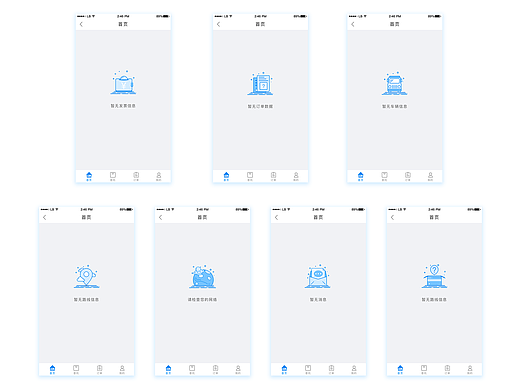Click the page title on the briefcase screen
This screenshot has height=390, width=520.
point(123,24)
